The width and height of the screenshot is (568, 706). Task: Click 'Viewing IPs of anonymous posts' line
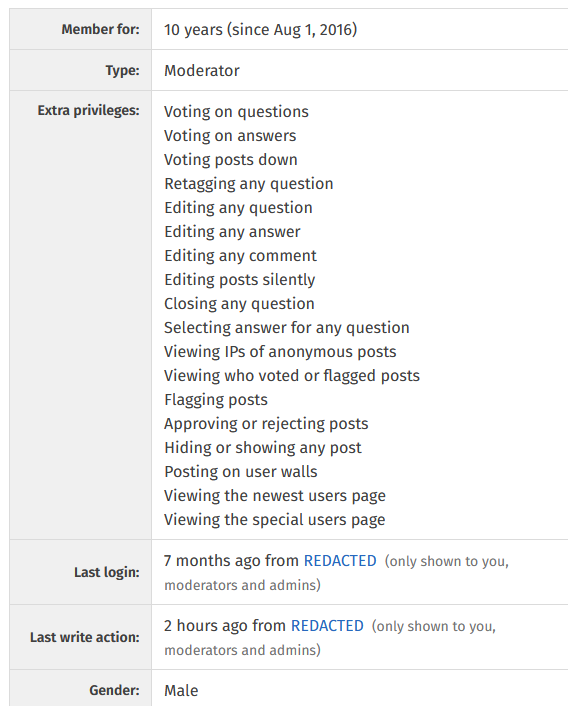(x=280, y=352)
